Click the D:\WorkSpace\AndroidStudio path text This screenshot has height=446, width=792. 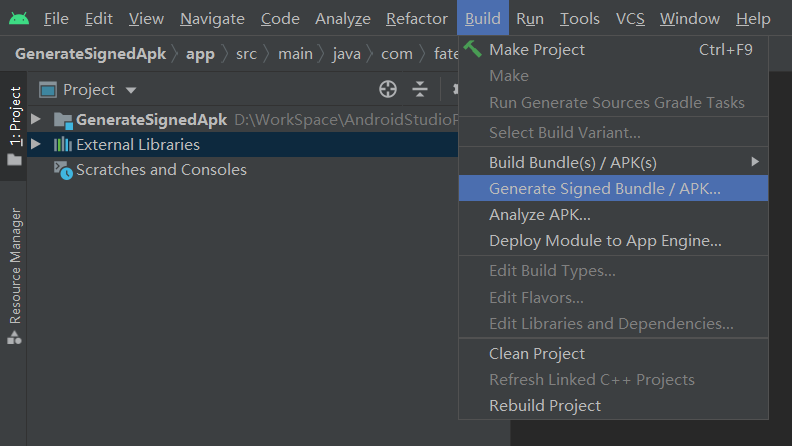pyautogui.click(x=346, y=120)
